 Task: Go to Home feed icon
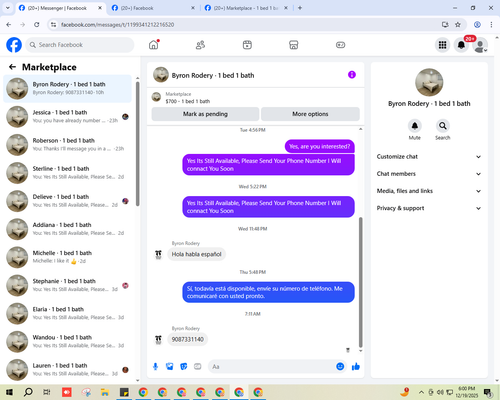(x=154, y=45)
